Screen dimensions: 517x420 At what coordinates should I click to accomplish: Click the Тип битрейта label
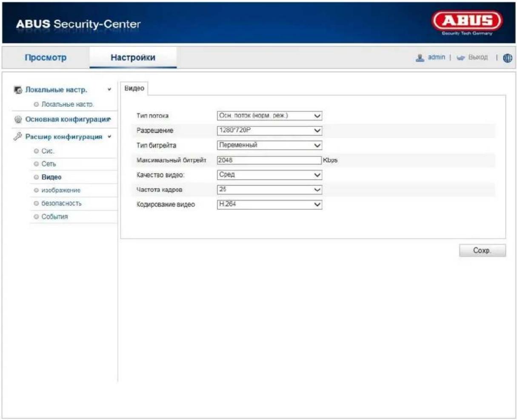point(156,146)
